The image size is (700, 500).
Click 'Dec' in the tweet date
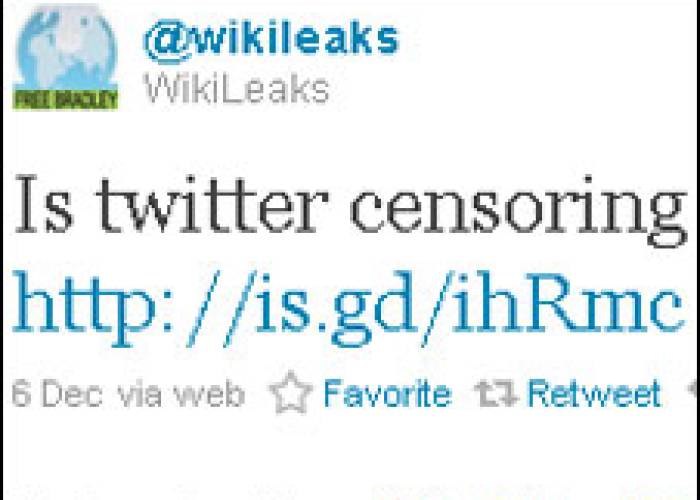[x=71, y=395]
